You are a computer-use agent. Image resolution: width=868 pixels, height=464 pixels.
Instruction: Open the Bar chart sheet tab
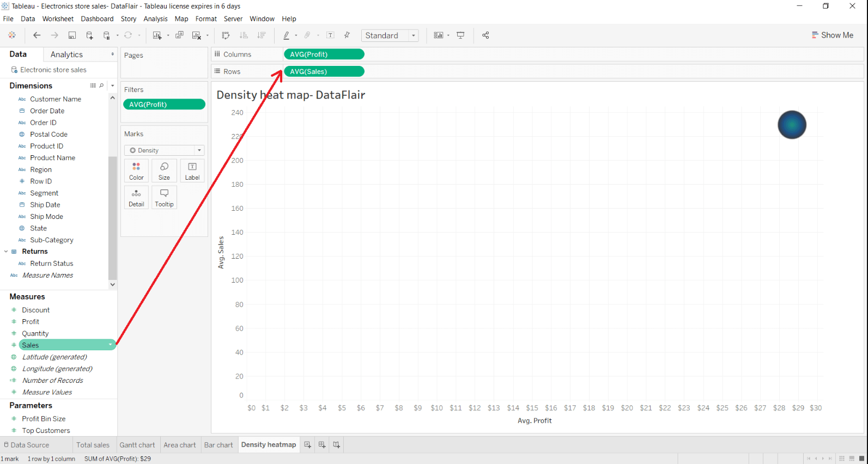(218, 445)
